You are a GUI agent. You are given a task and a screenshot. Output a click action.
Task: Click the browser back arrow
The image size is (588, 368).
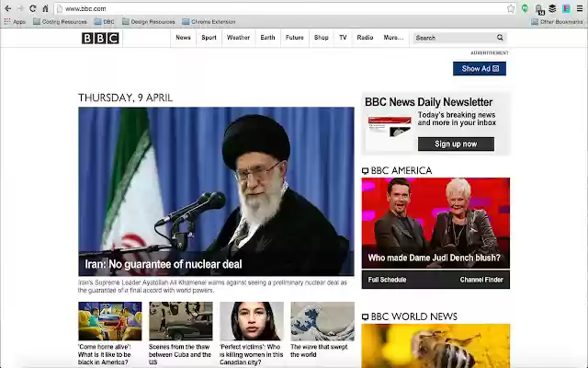click(8, 8)
